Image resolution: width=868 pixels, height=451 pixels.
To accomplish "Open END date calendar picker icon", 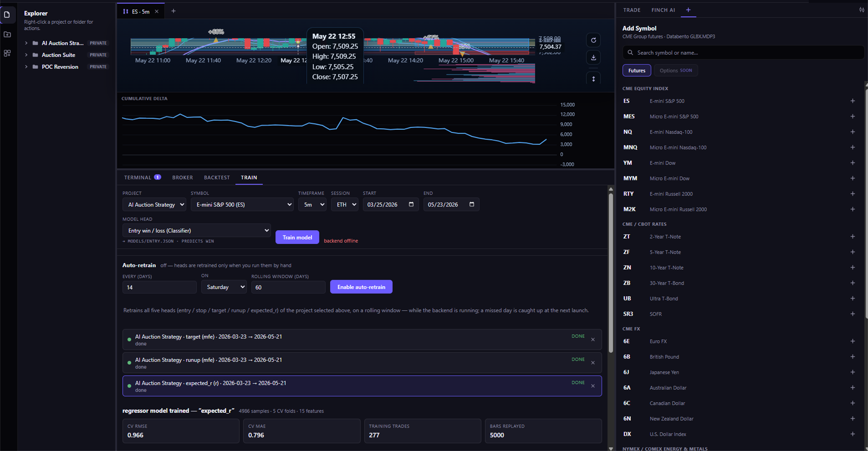I will pos(472,204).
